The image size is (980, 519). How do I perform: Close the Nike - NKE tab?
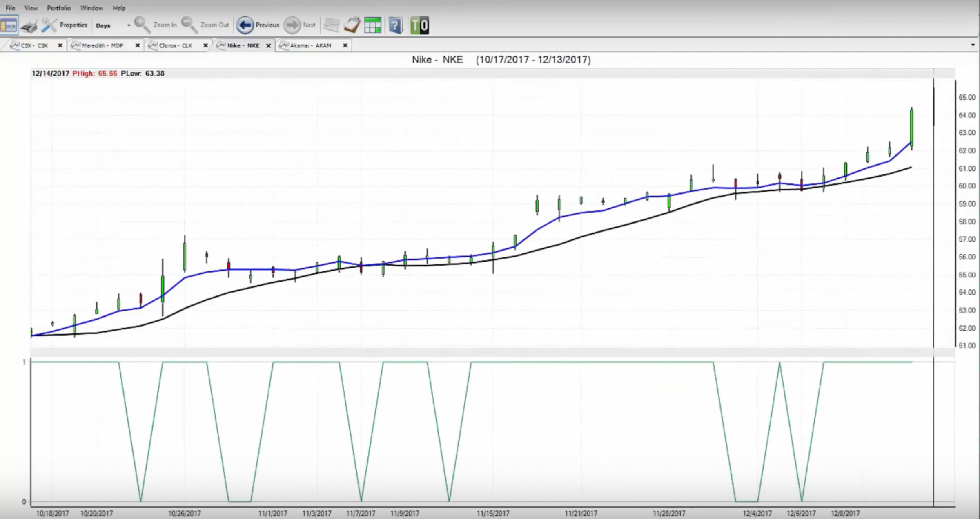point(268,45)
